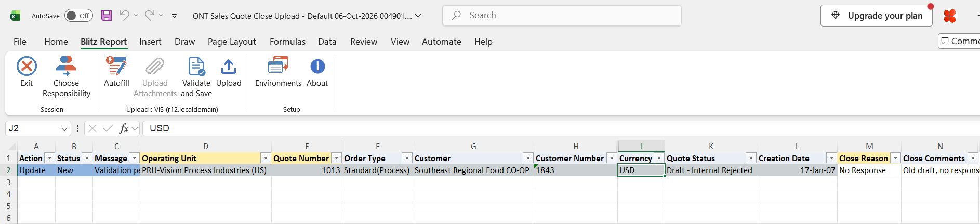Select Southeast Regional Food CO-OP cell
The image size is (980, 224).
tap(473, 170)
